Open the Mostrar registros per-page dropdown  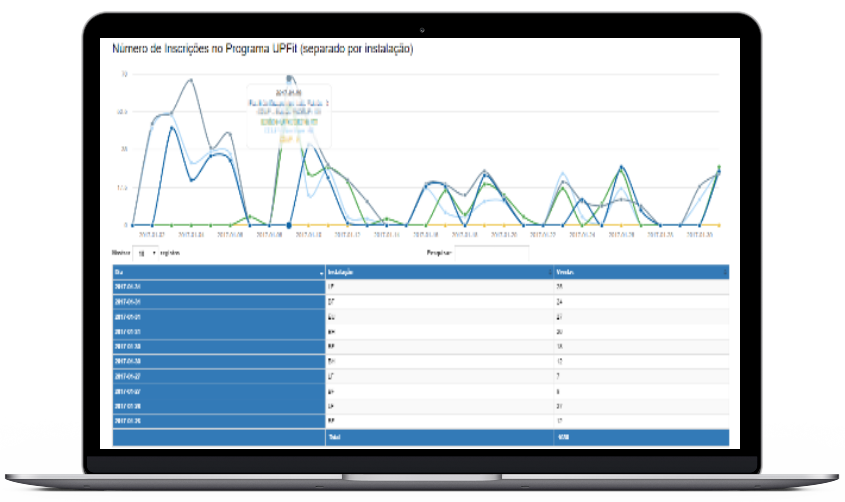pos(148,254)
